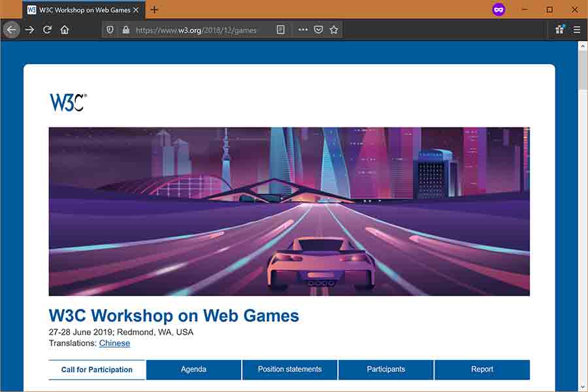Open the extensions gift icon in toolbar
This screenshot has height=392, width=588.
(560, 29)
